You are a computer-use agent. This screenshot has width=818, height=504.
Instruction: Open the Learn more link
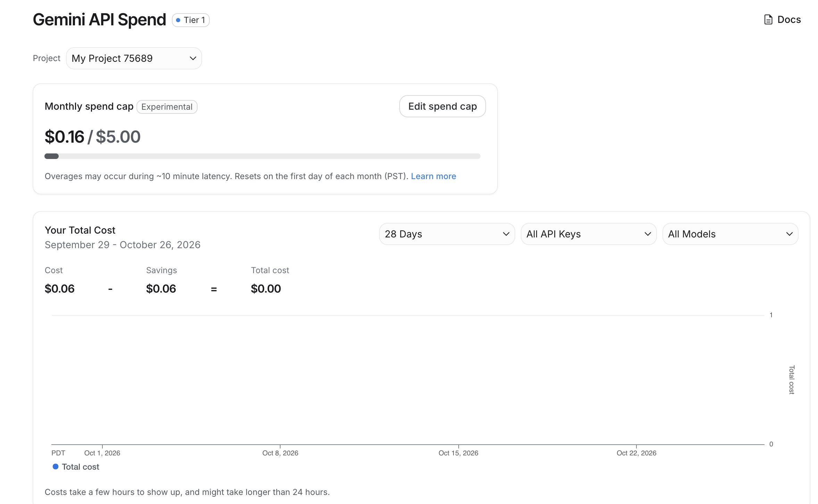pos(433,176)
